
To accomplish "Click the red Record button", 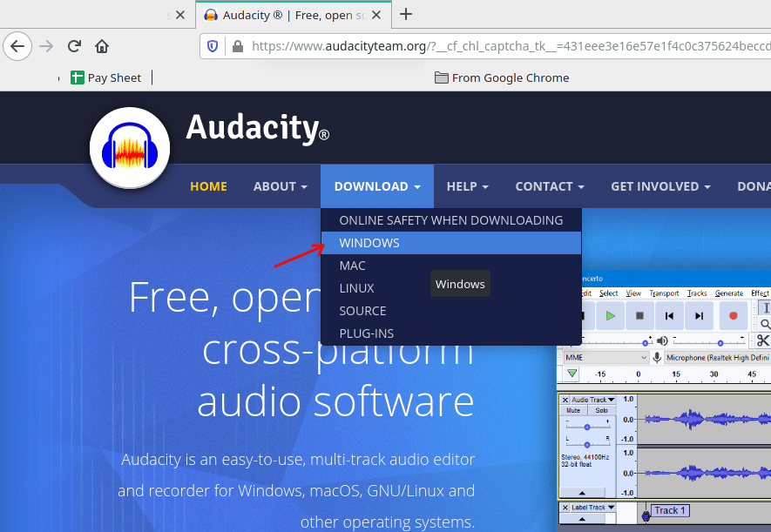I will click(x=734, y=315).
